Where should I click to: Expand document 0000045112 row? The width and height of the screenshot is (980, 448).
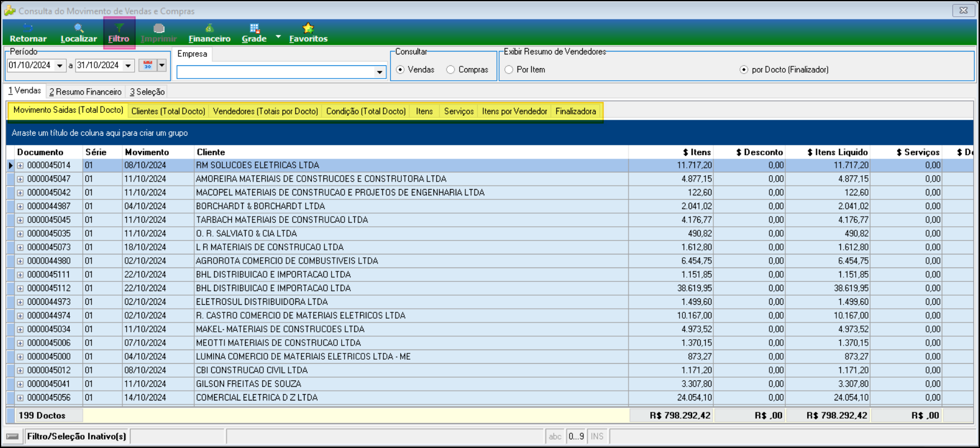pyautogui.click(x=20, y=289)
